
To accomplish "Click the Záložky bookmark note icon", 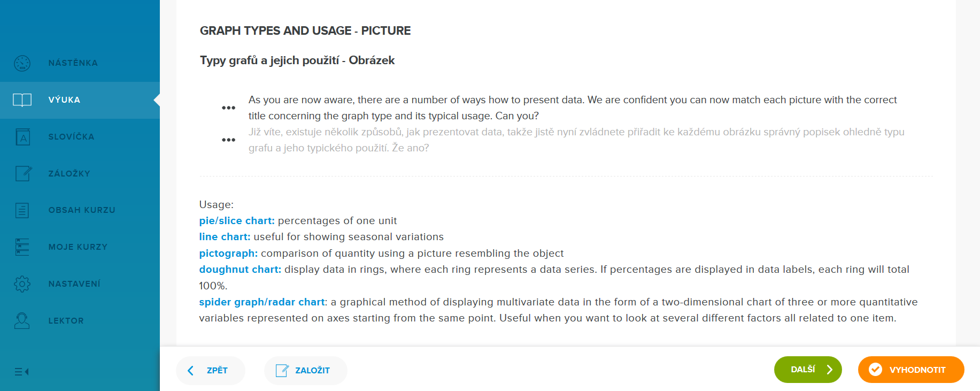I will [x=22, y=173].
